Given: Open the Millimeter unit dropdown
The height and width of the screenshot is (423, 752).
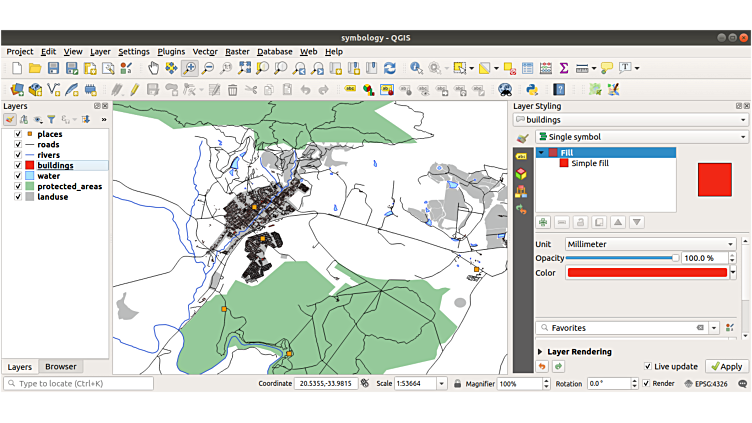Looking at the screenshot, I should tap(650, 244).
